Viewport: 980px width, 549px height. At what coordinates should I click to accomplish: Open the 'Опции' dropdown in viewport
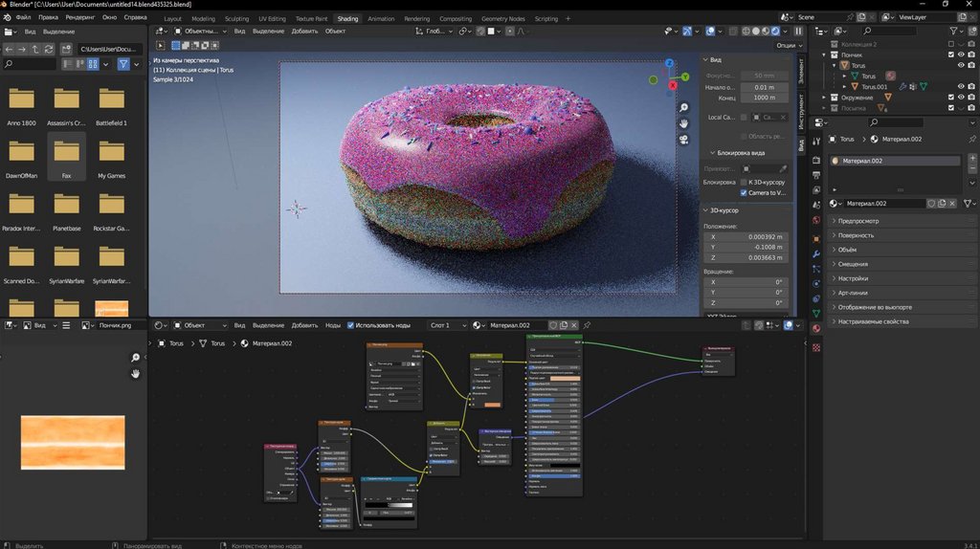tap(786, 45)
